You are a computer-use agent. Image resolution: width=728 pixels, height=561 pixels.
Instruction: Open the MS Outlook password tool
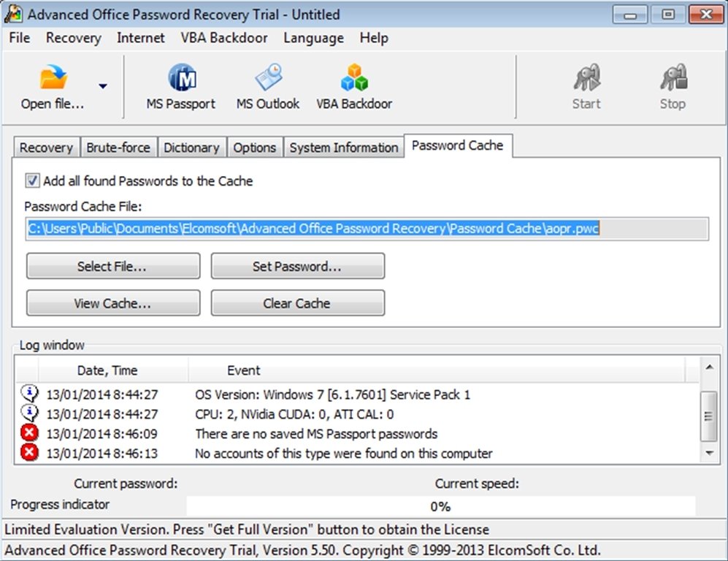[x=268, y=88]
